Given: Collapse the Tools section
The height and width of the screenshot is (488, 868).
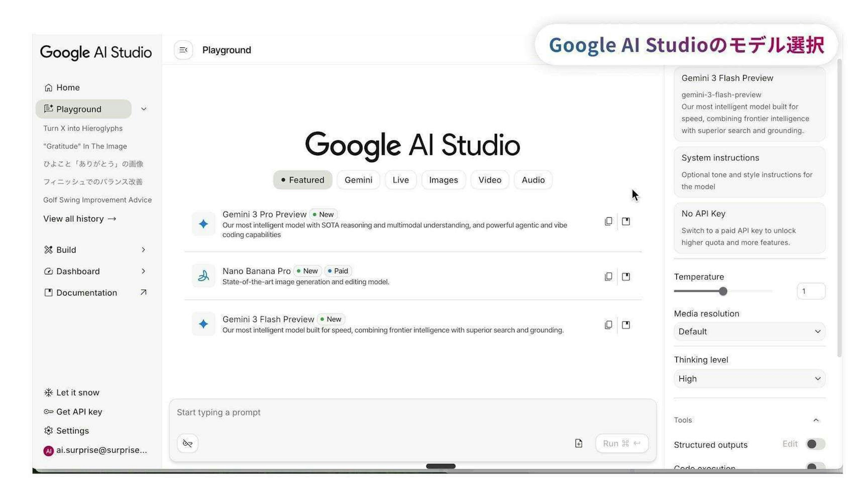Looking at the screenshot, I should [816, 420].
